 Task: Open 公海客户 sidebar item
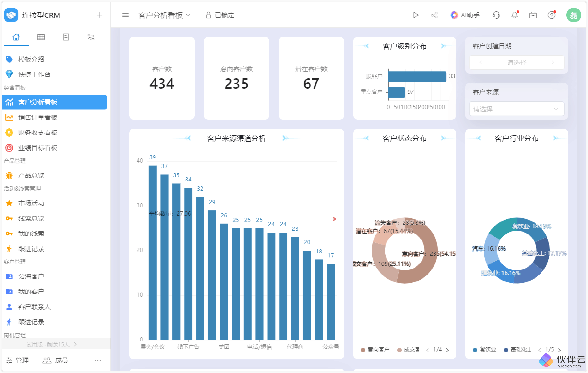pyautogui.click(x=54, y=276)
